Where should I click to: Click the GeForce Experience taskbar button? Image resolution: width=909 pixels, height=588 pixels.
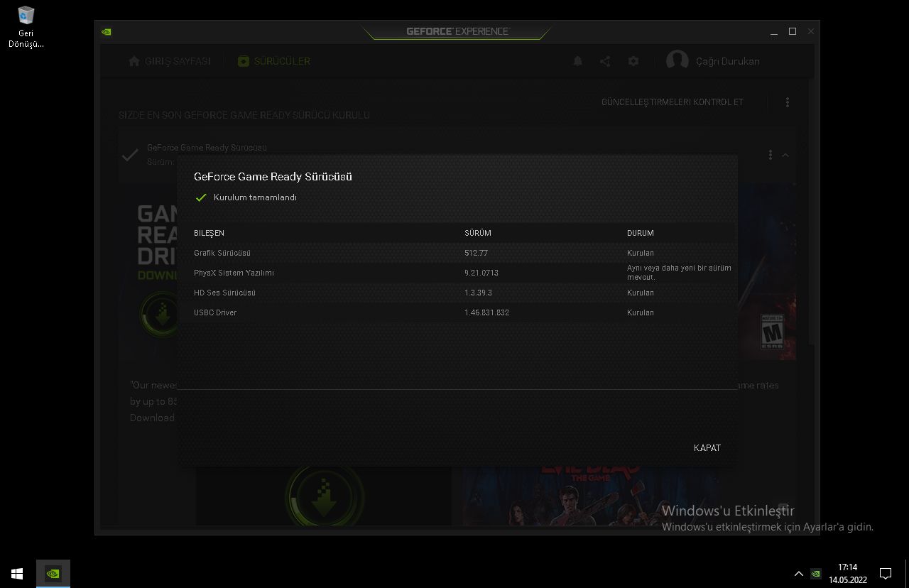tap(53, 573)
